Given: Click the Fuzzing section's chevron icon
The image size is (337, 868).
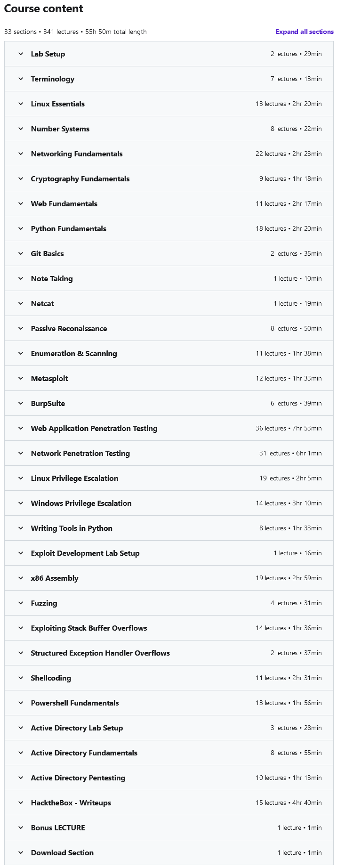Looking at the screenshot, I should point(21,603).
